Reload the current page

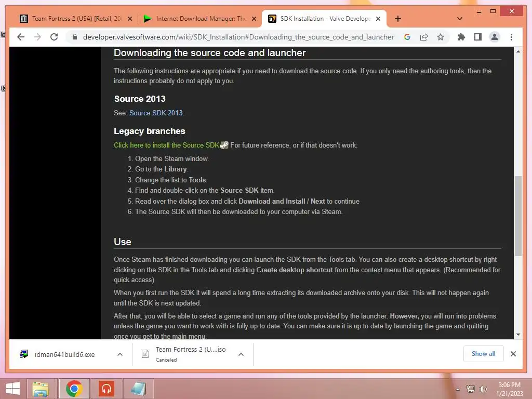(54, 37)
